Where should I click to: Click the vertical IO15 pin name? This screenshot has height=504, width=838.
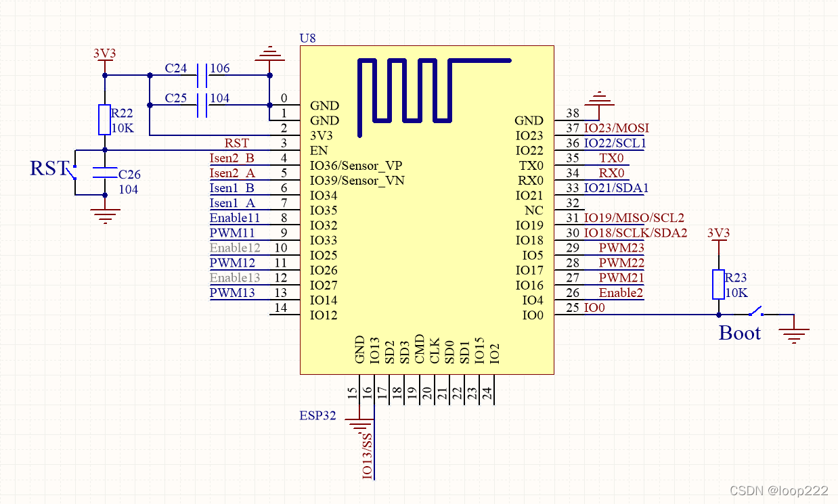pos(479,350)
